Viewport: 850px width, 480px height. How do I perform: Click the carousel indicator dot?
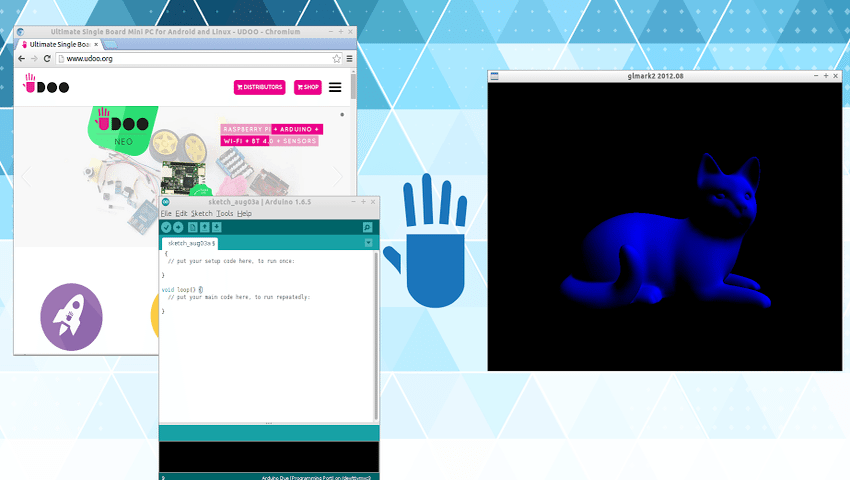click(x=342, y=114)
